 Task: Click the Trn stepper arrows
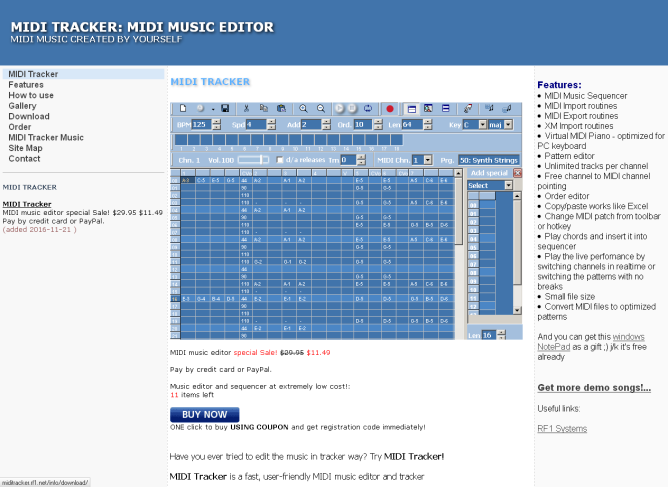[361, 160]
